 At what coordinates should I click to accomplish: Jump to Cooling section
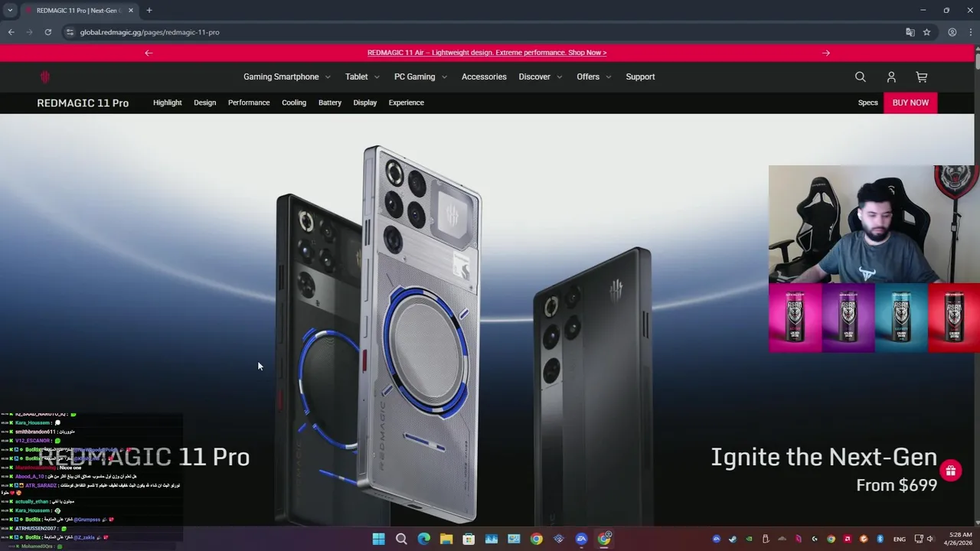294,103
